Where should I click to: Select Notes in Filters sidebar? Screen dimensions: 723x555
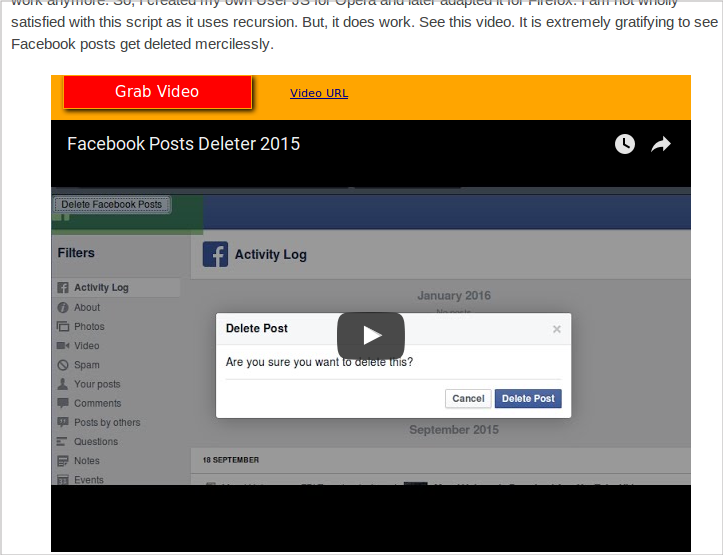87,461
